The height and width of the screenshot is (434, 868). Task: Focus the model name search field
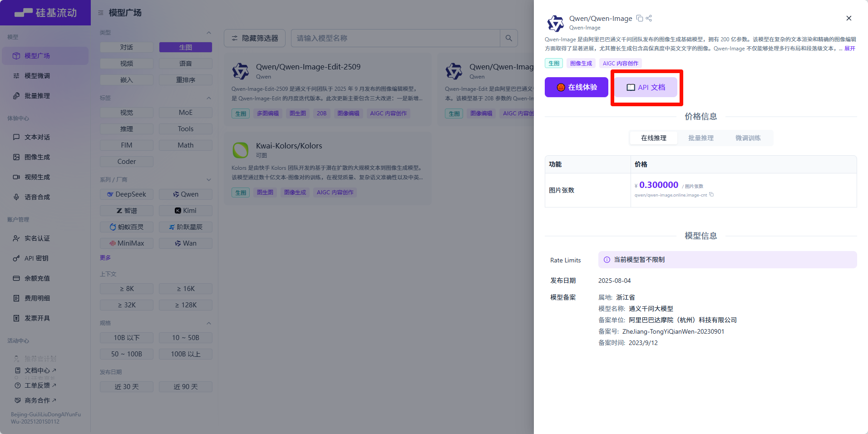(395, 38)
